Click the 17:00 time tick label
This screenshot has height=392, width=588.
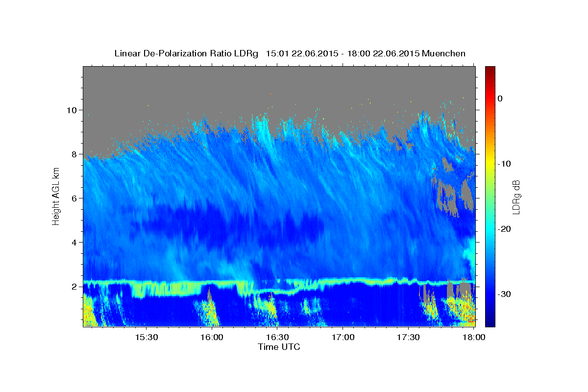[x=343, y=337]
